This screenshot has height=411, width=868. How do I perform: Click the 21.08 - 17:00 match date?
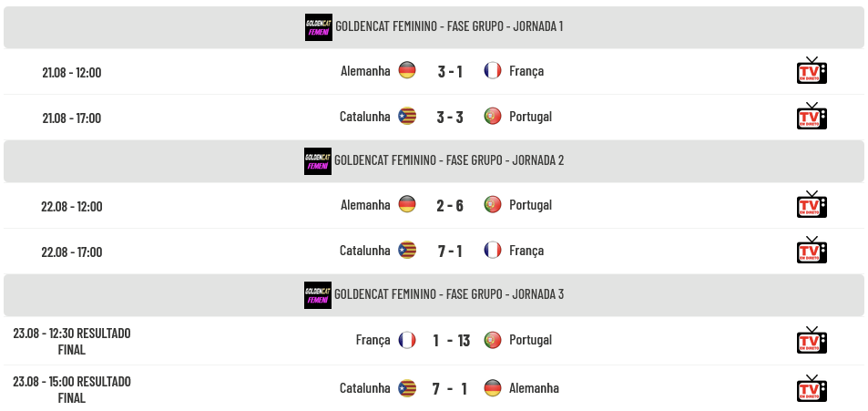(71, 118)
